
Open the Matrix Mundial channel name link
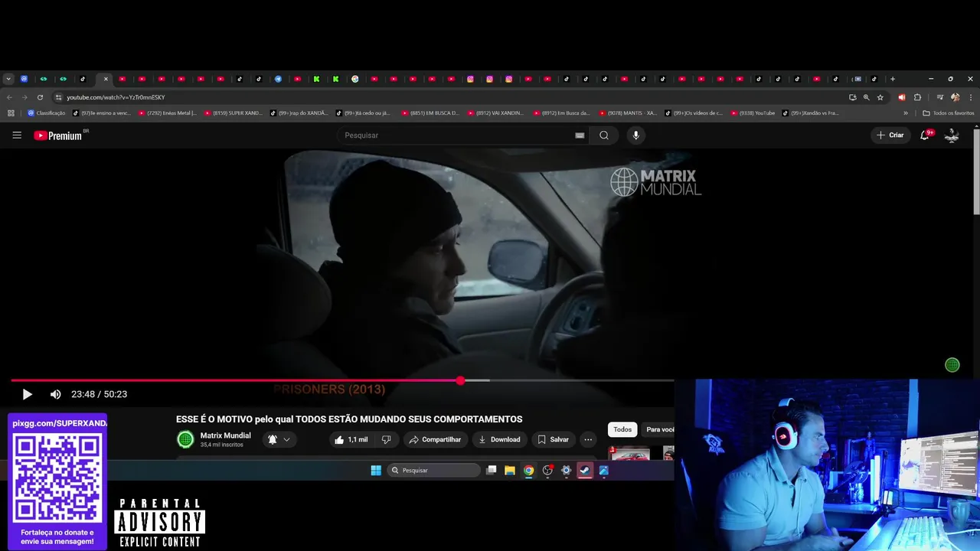click(x=225, y=435)
